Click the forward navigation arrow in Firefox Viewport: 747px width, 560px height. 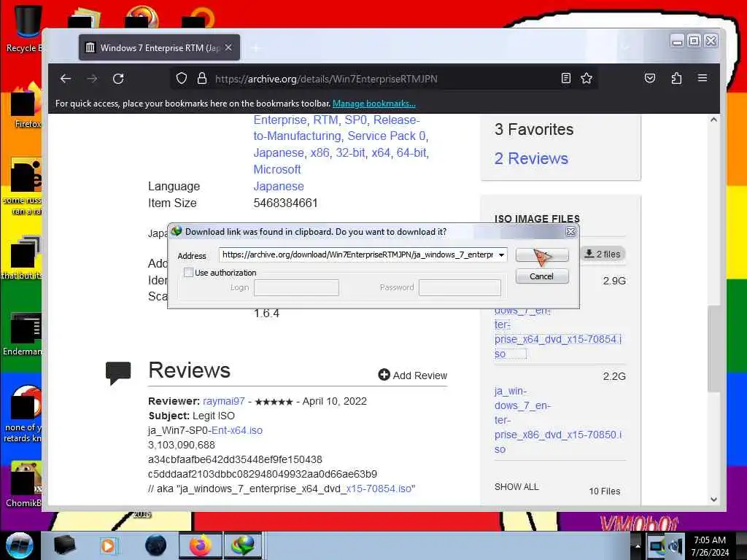[92, 79]
